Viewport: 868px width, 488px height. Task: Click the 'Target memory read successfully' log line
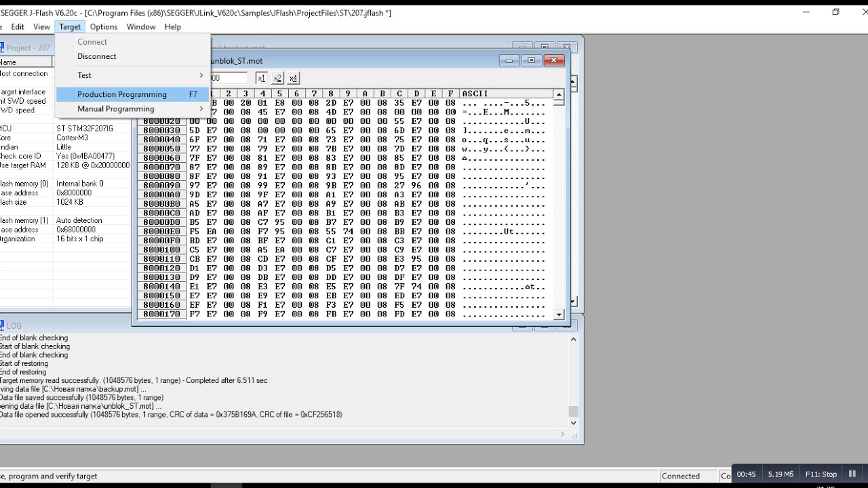click(x=134, y=381)
